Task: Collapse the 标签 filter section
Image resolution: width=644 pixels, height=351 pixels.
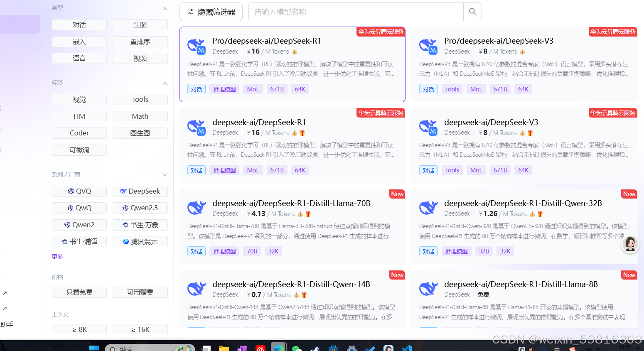Action: (165, 83)
